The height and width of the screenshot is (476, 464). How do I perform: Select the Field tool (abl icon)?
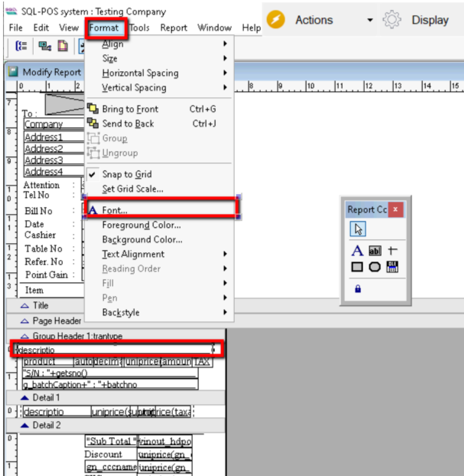[375, 251]
